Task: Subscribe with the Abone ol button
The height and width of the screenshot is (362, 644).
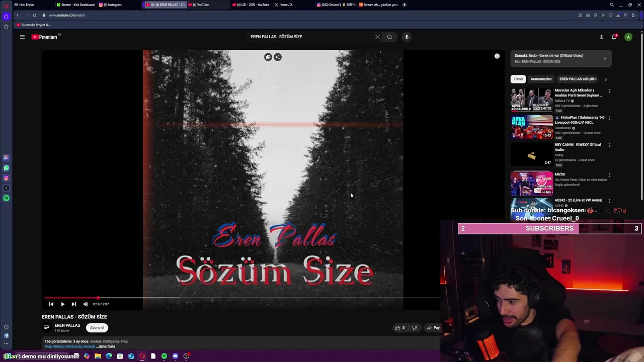Action: [97, 328]
